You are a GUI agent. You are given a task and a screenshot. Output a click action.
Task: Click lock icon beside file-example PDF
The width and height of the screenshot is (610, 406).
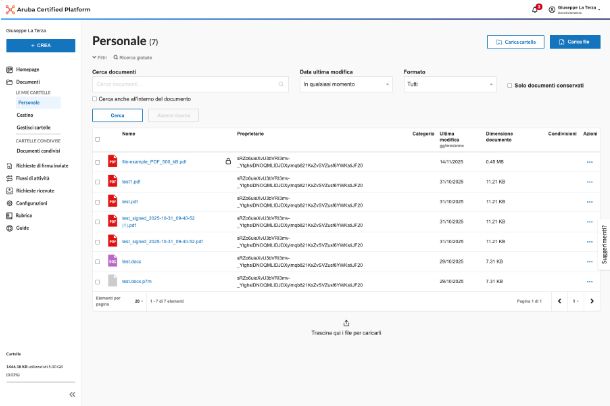227,161
